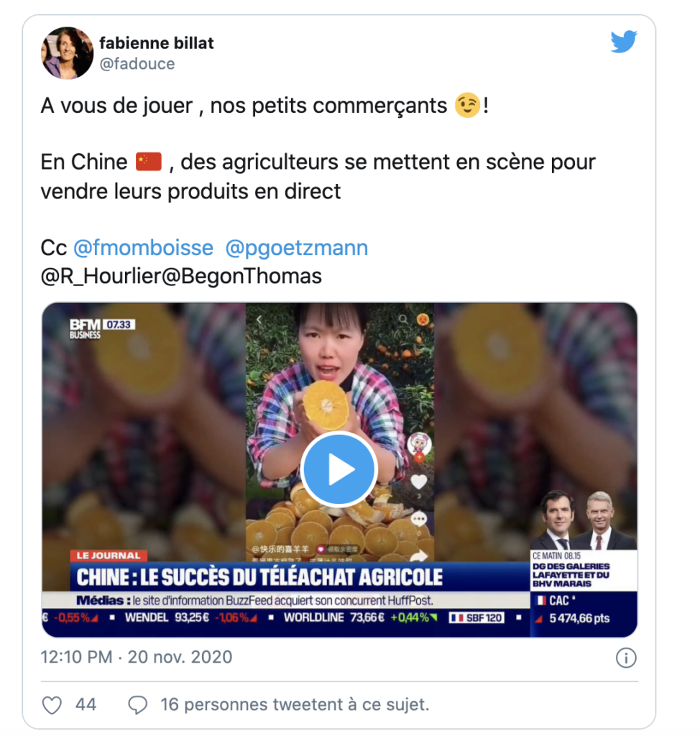Screen dimensions: 700x736
Task: Click the heart icon inside video overlay
Action: pos(418,482)
